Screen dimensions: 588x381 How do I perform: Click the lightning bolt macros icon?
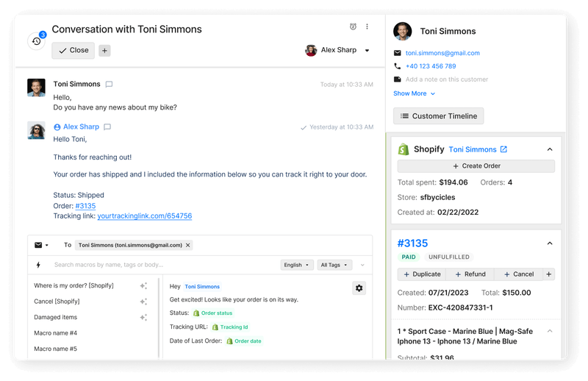(38, 265)
